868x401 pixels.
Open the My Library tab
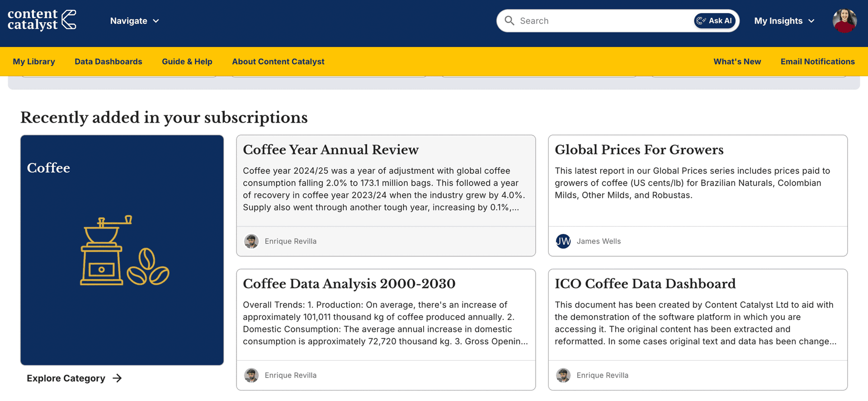[x=34, y=62]
